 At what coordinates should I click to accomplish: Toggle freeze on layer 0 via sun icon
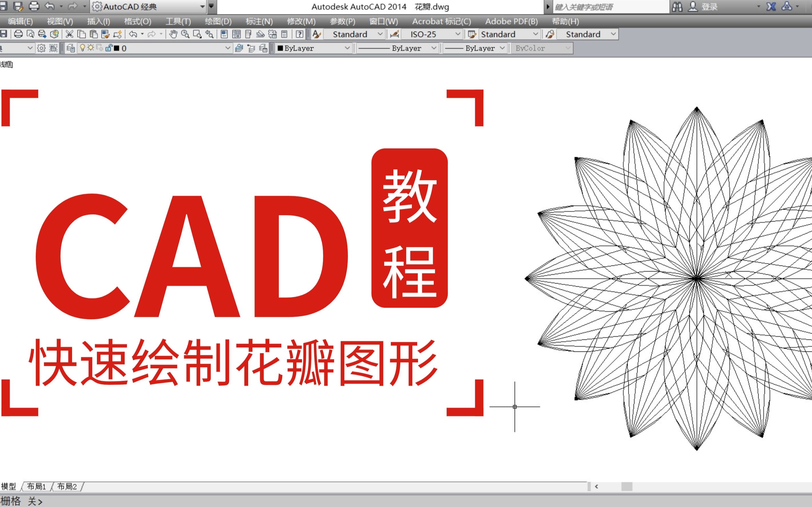pos(91,48)
